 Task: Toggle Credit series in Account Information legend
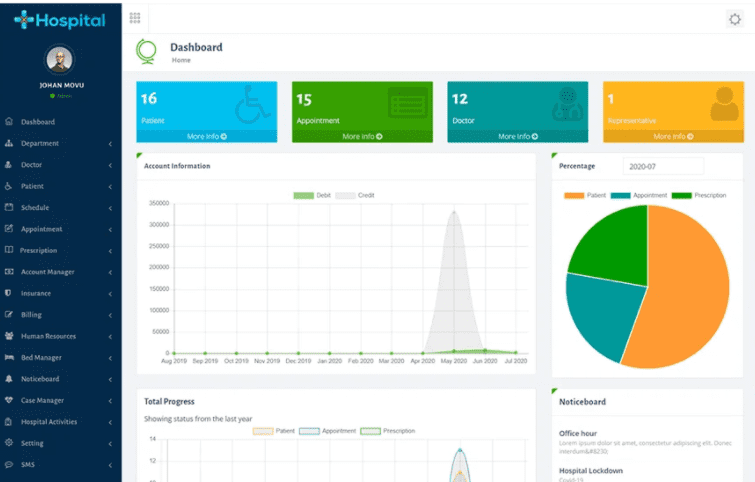[x=355, y=195]
